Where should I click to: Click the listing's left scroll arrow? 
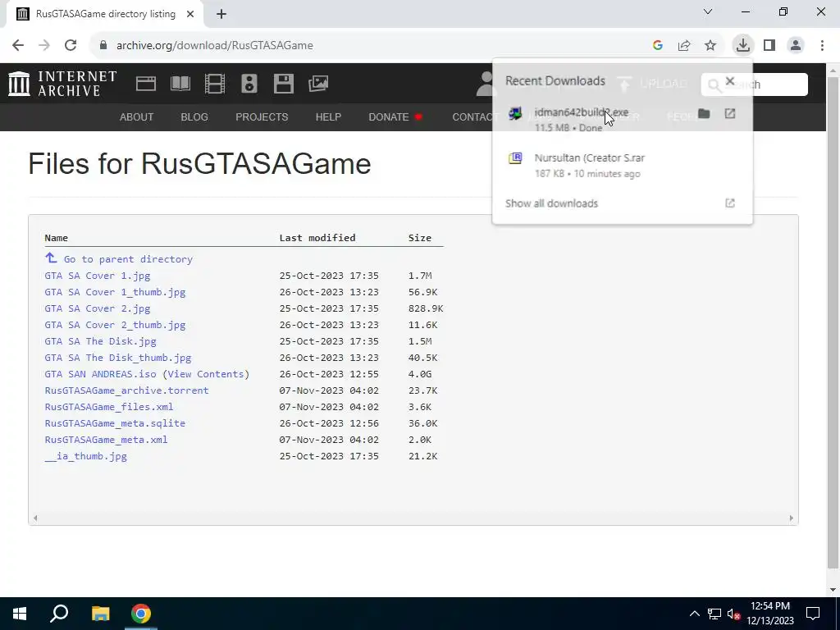tap(35, 518)
